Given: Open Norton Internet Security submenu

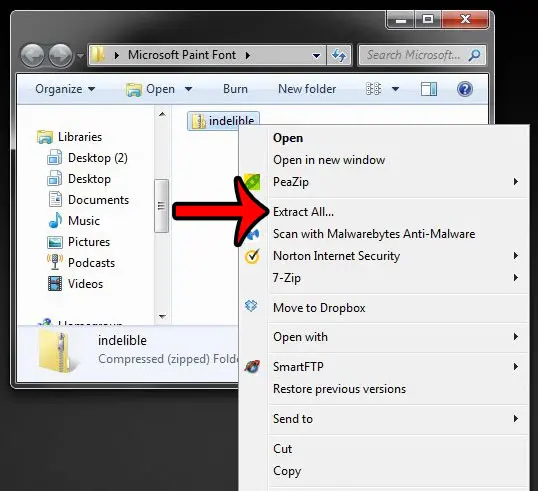Looking at the screenshot, I should coord(398,256).
